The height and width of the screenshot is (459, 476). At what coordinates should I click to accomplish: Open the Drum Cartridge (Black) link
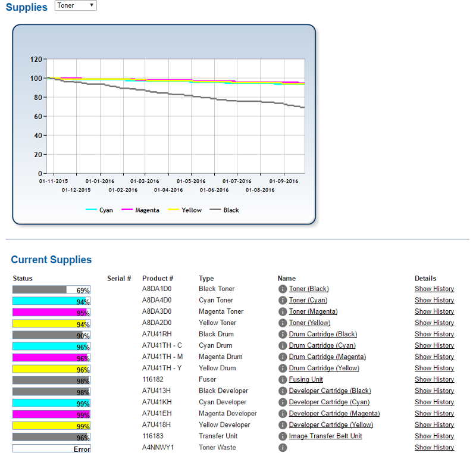[322, 334]
